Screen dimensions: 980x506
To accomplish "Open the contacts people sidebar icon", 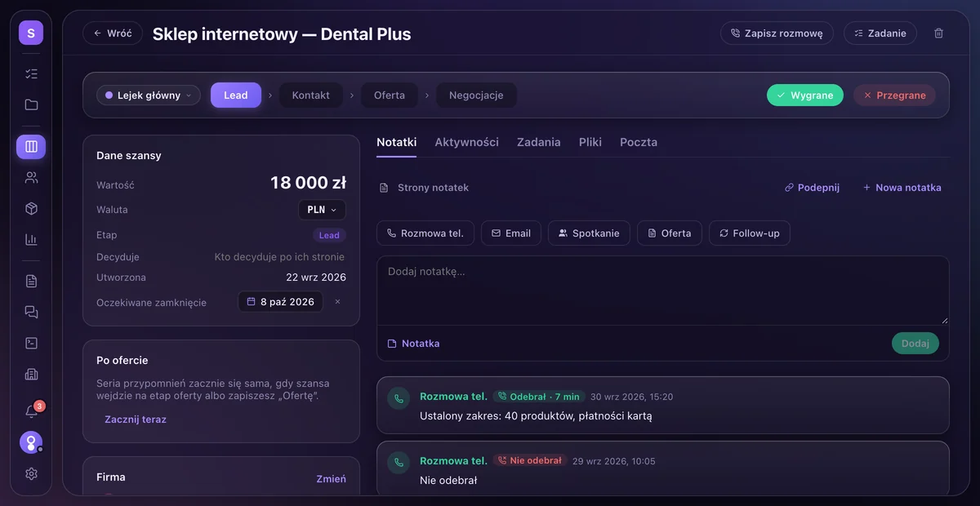I will 31,177.
